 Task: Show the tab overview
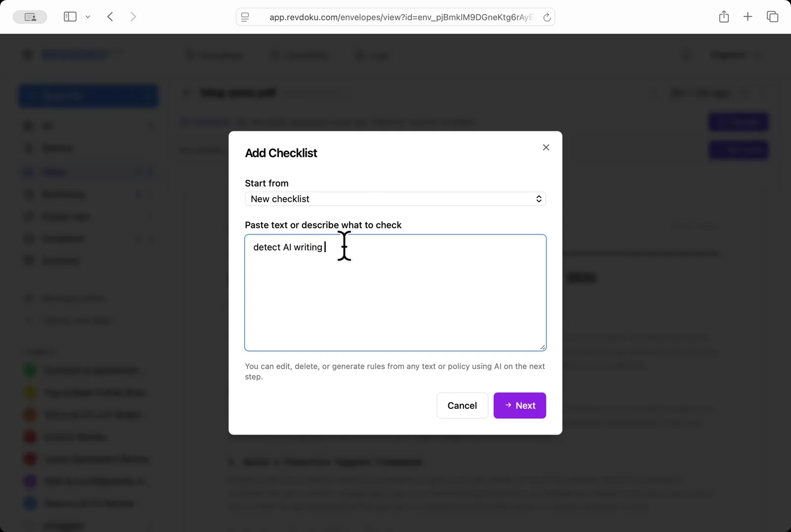(x=772, y=16)
